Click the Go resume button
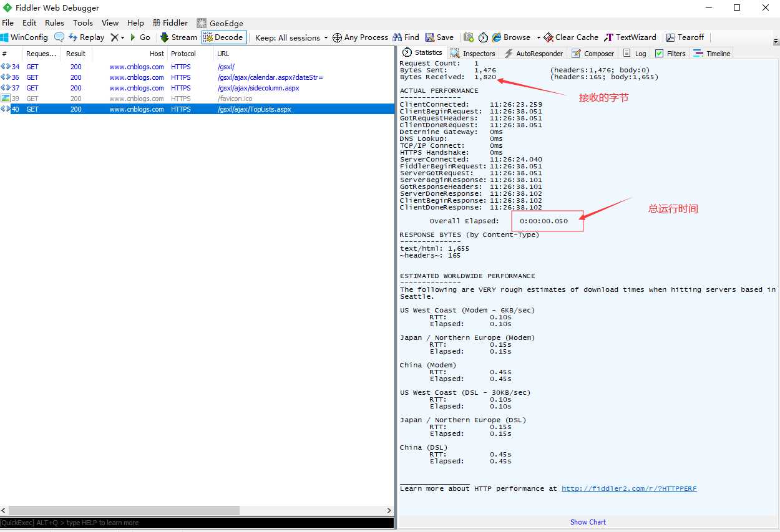 [140, 37]
